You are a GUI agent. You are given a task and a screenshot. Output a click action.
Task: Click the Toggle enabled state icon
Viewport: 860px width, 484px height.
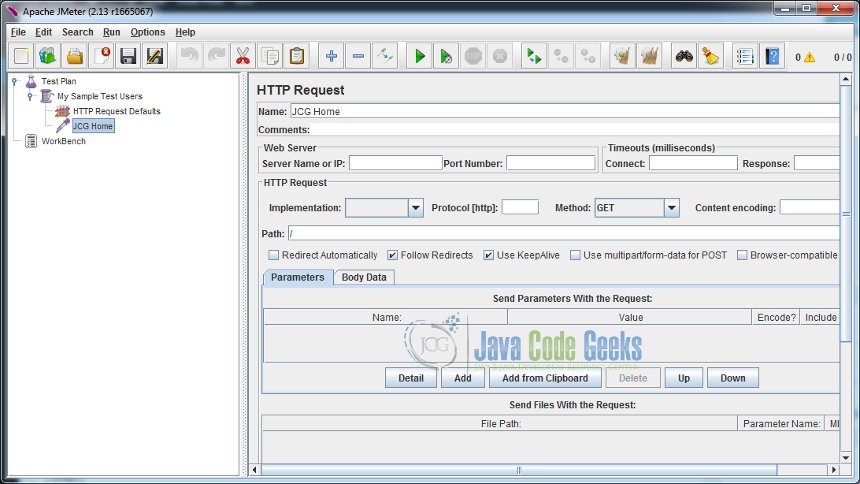pyautogui.click(x=385, y=56)
